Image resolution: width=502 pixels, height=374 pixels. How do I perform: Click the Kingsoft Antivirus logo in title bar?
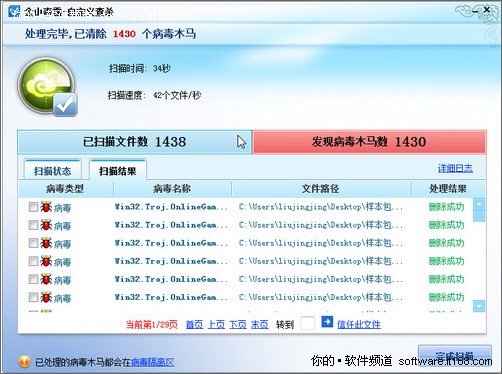pyautogui.click(x=14, y=11)
